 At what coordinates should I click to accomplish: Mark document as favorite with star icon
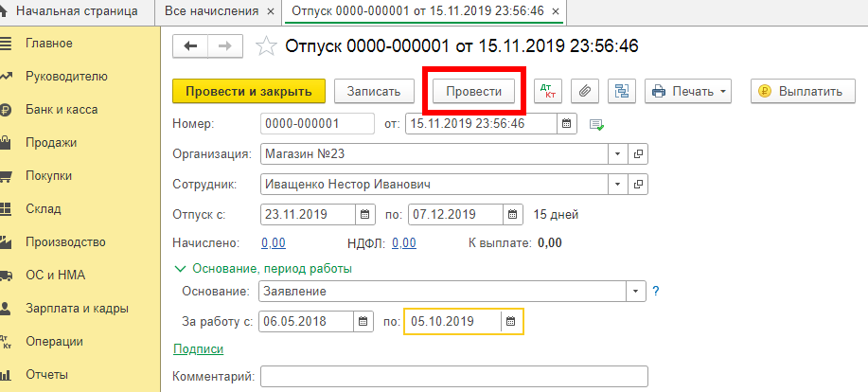click(x=267, y=46)
